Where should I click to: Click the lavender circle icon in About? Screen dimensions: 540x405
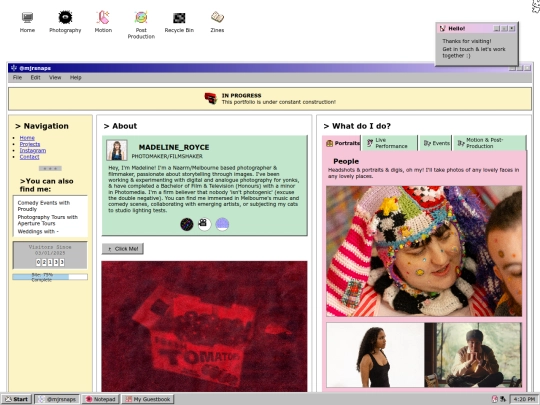[x=222, y=224]
